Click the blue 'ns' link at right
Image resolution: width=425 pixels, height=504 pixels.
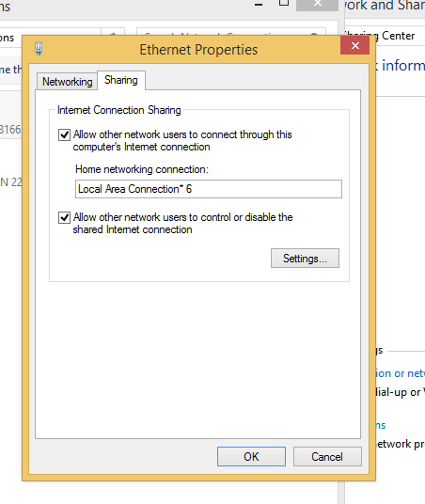coord(381,426)
